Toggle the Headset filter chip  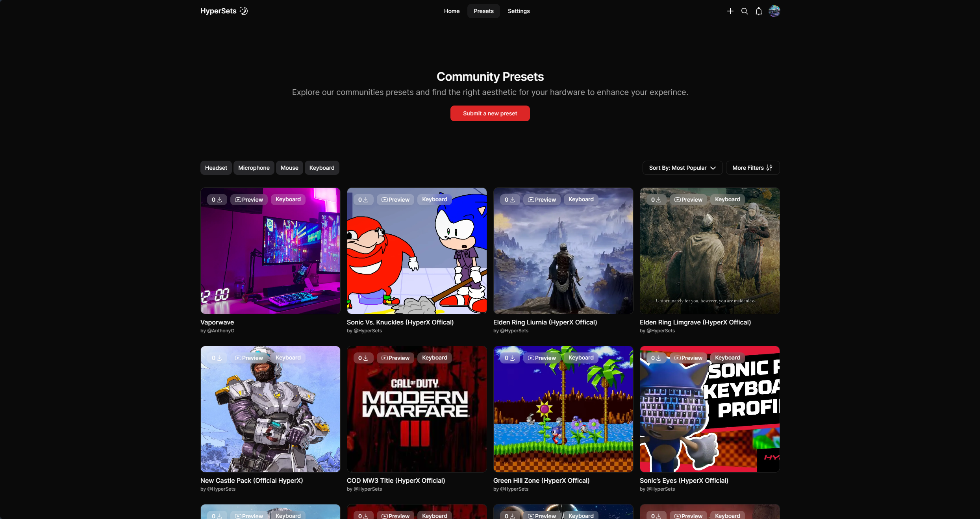tap(216, 168)
